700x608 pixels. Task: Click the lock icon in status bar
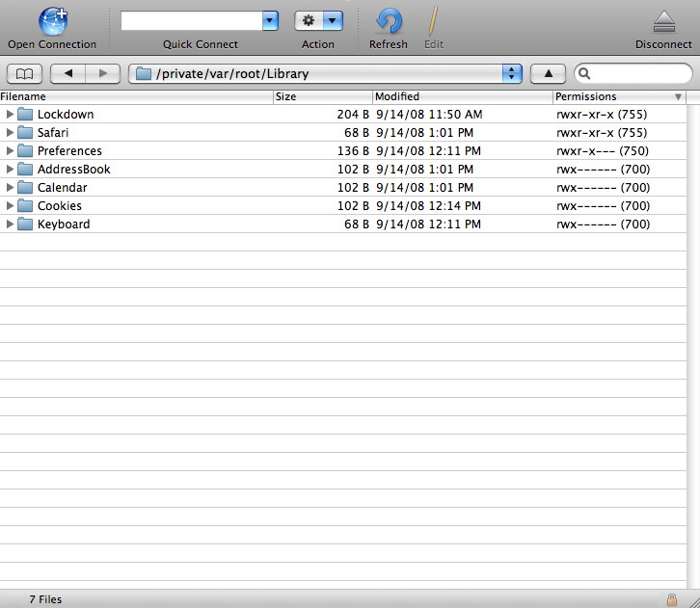pos(671,599)
